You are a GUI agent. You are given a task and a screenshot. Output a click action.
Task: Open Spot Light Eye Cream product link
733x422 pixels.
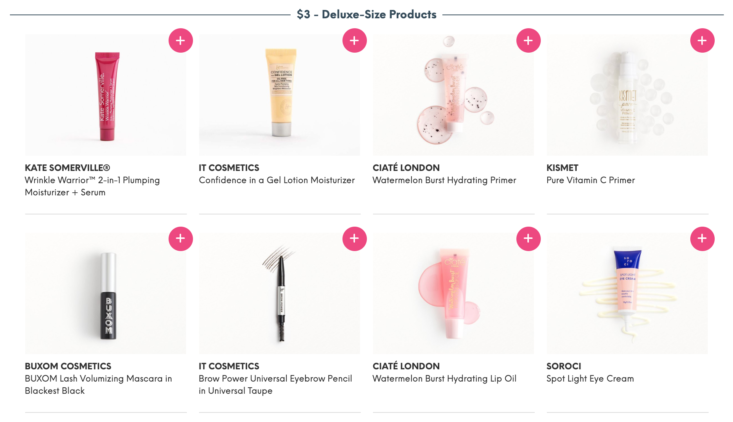(590, 379)
